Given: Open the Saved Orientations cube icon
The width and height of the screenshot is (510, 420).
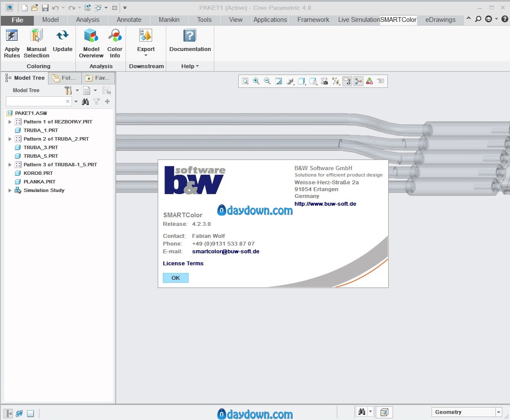Looking at the screenshot, I should click(302, 81).
